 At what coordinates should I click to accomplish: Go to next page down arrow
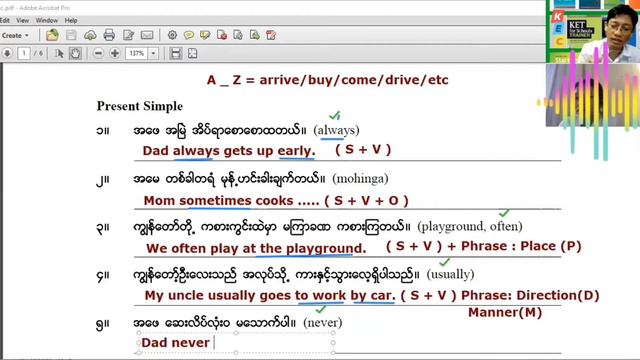pyautogui.click(x=7, y=53)
